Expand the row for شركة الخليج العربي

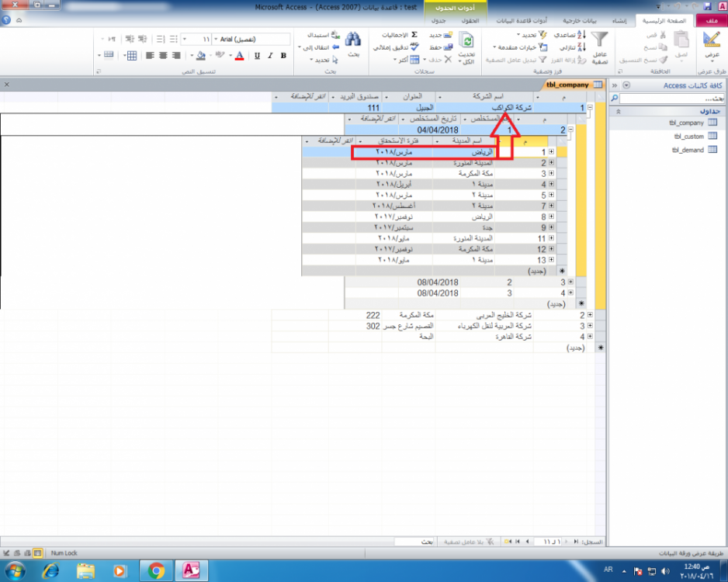[x=591, y=316]
